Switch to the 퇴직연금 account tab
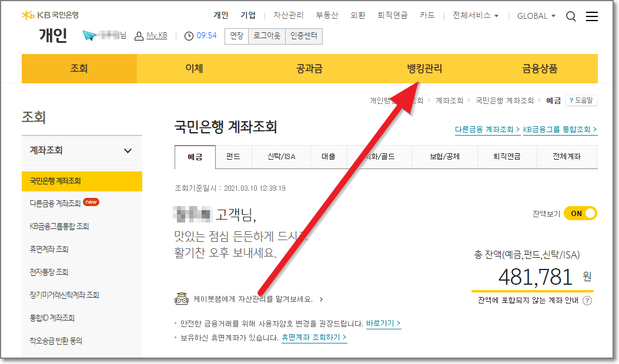This screenshot has height=364, width=619. click(507, 157)
